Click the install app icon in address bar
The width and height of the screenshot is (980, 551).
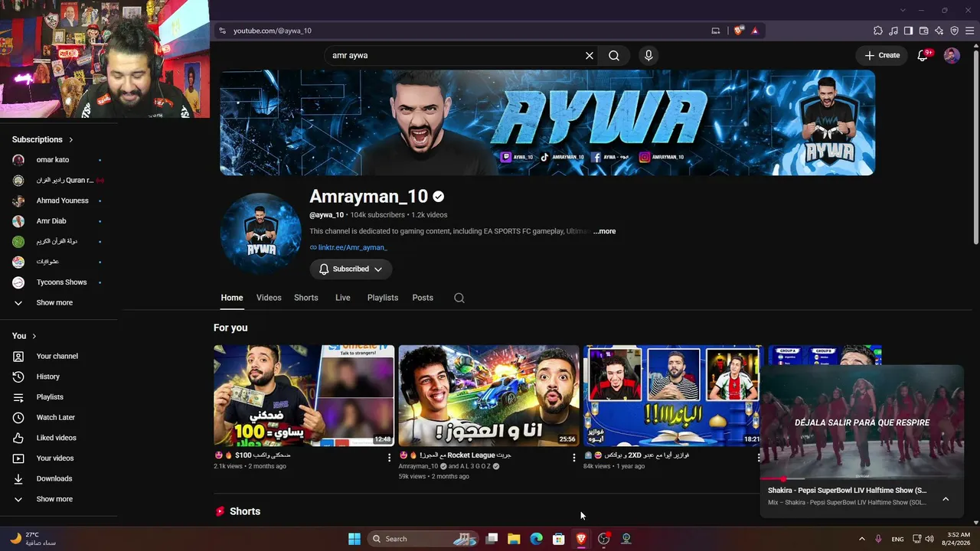coord(716,31)
